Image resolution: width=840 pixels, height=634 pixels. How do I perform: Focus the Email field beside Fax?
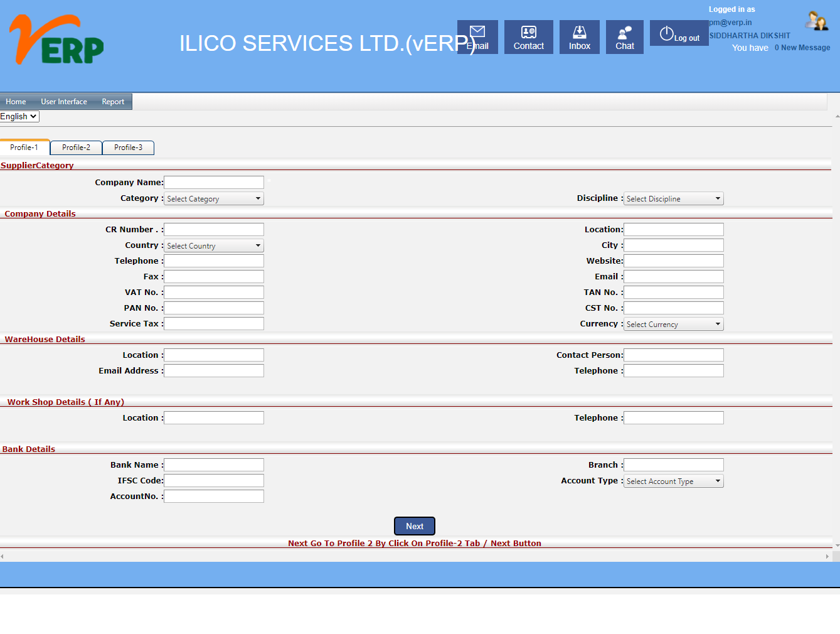point(674,277)
